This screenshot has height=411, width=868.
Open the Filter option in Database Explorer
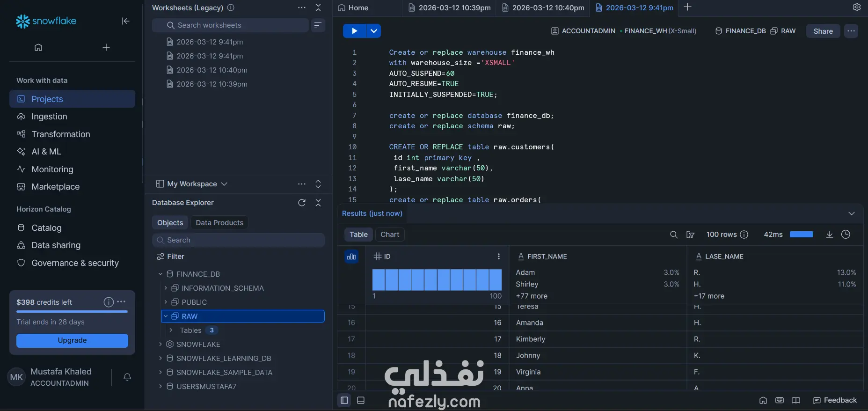(170, 257)
